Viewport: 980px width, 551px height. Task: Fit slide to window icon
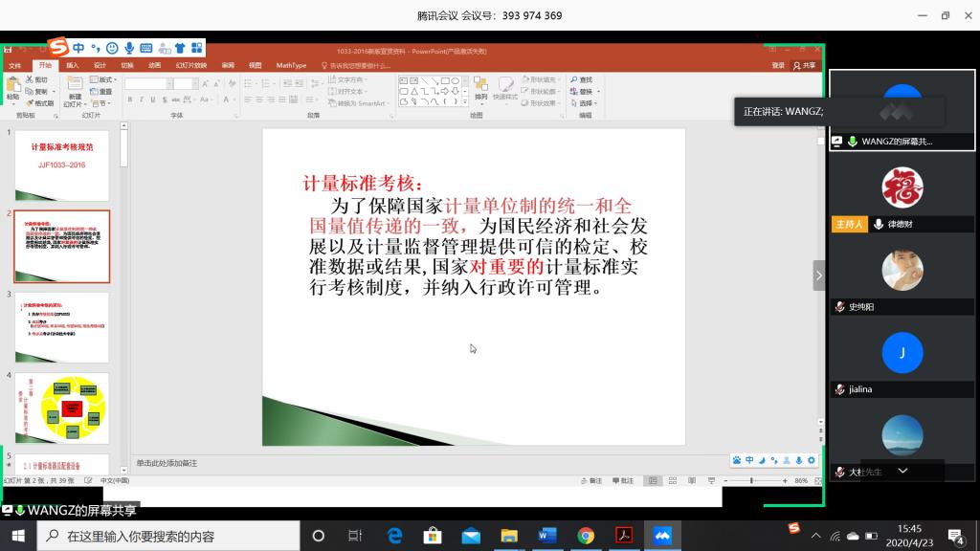tap(818, 481)
